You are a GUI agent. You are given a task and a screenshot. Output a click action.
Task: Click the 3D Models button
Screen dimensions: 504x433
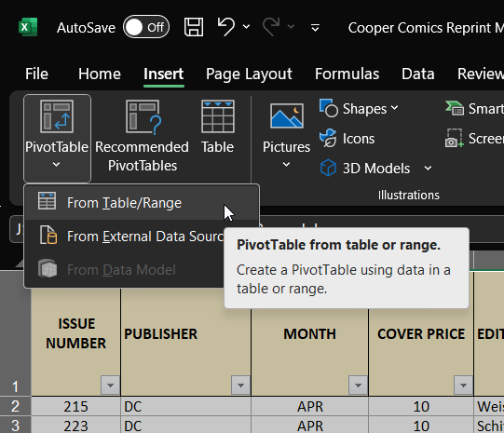point(365,168)
